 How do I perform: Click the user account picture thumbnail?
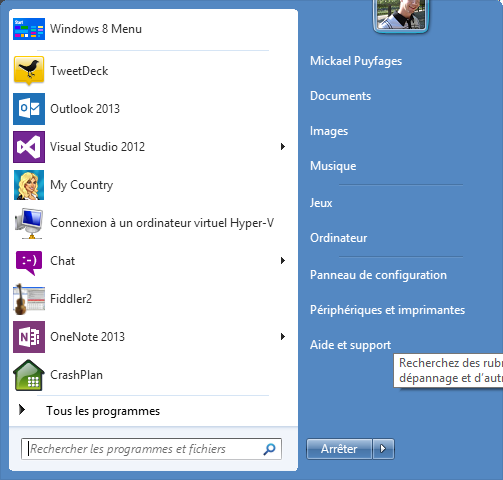pos(400,15)
